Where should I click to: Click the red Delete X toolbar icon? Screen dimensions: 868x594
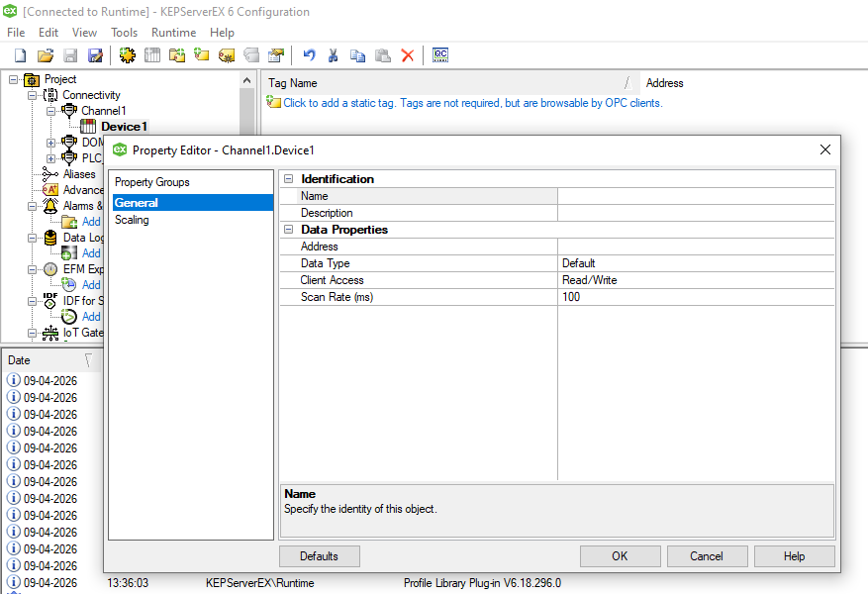pyautogui.click(x=408, y=55)
